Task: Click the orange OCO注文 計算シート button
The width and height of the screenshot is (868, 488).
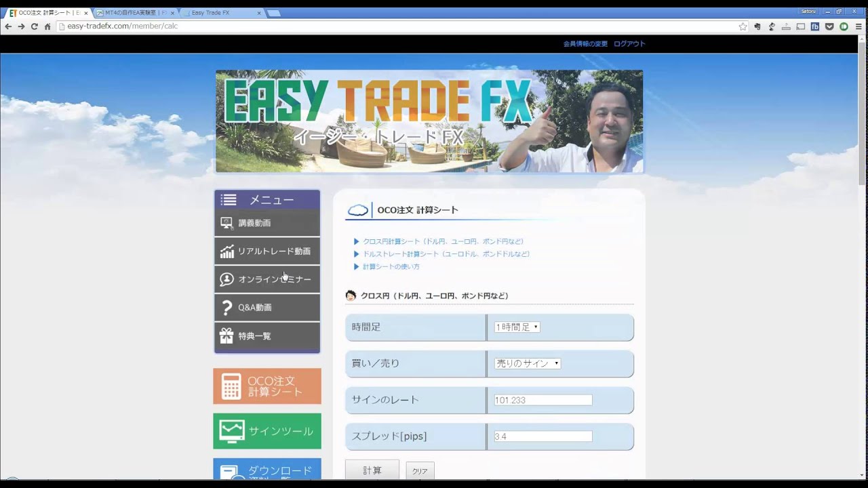Action: pos(267,386)
